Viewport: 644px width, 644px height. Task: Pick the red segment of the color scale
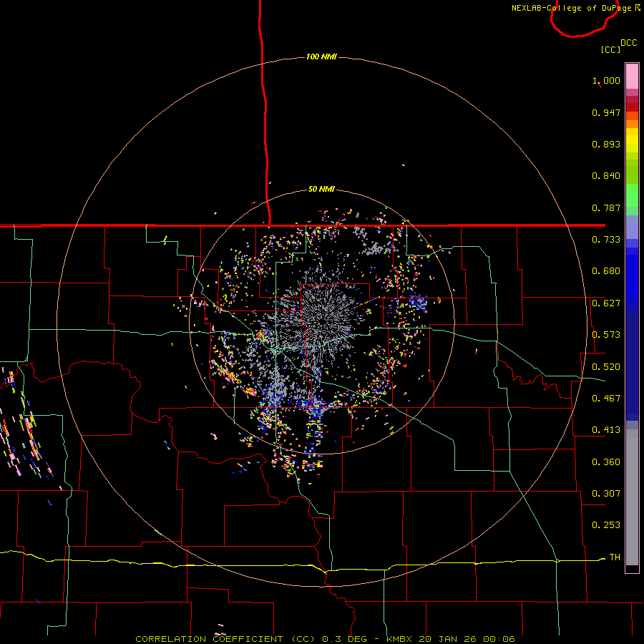click(x=632, y=107)
